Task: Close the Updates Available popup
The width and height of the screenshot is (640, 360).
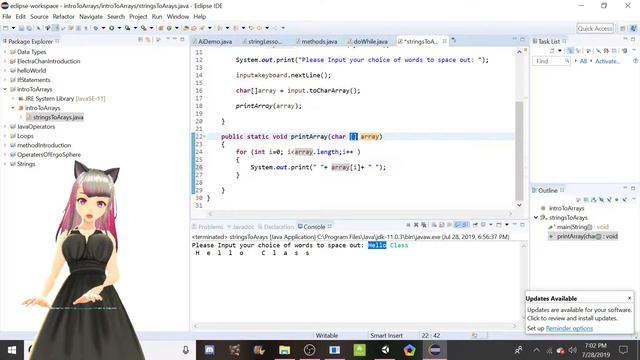Action: (x=629, y=298)
